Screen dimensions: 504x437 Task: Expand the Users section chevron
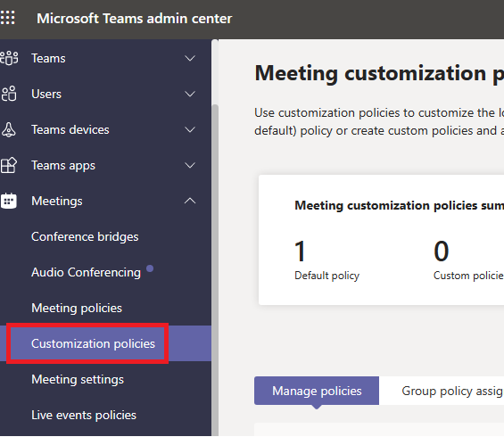pyautogui.click(x=190, y=94)
